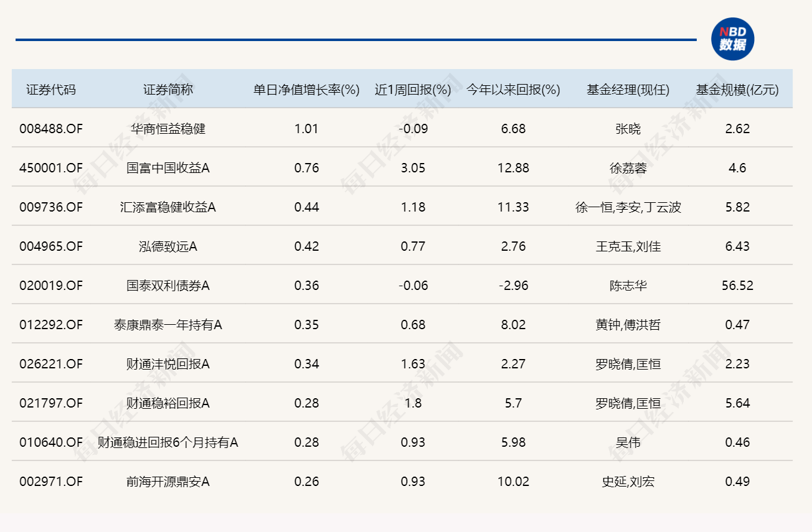Click fund code 450001.OF

tap(51, 168)
